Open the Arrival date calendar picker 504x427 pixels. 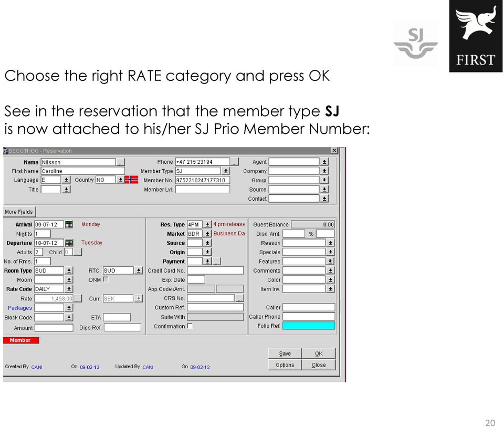69,224
